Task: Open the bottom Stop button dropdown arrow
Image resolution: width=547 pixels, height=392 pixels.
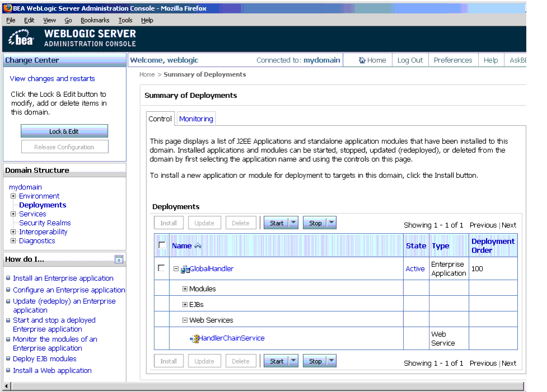Action: click(x=332, y=361)
